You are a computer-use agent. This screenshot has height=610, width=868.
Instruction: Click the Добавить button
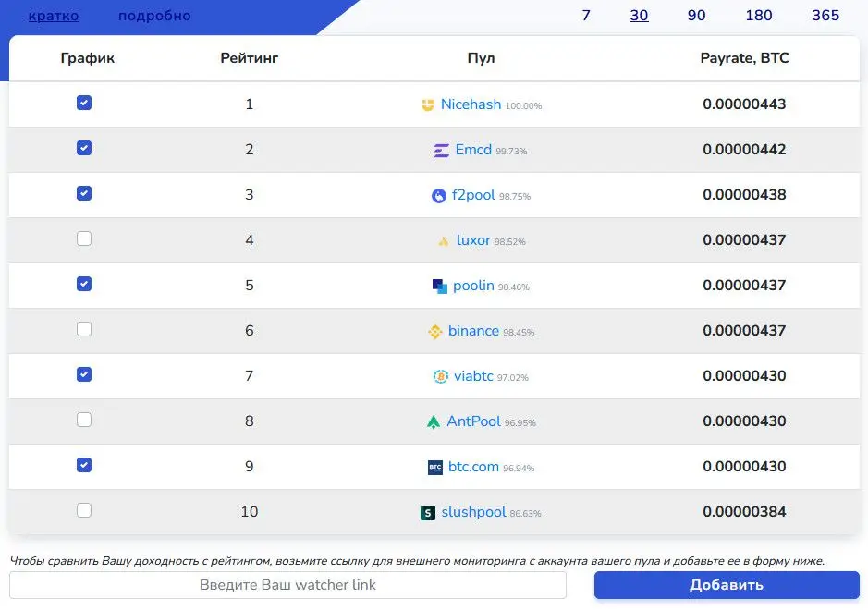[x=727, y=585]
